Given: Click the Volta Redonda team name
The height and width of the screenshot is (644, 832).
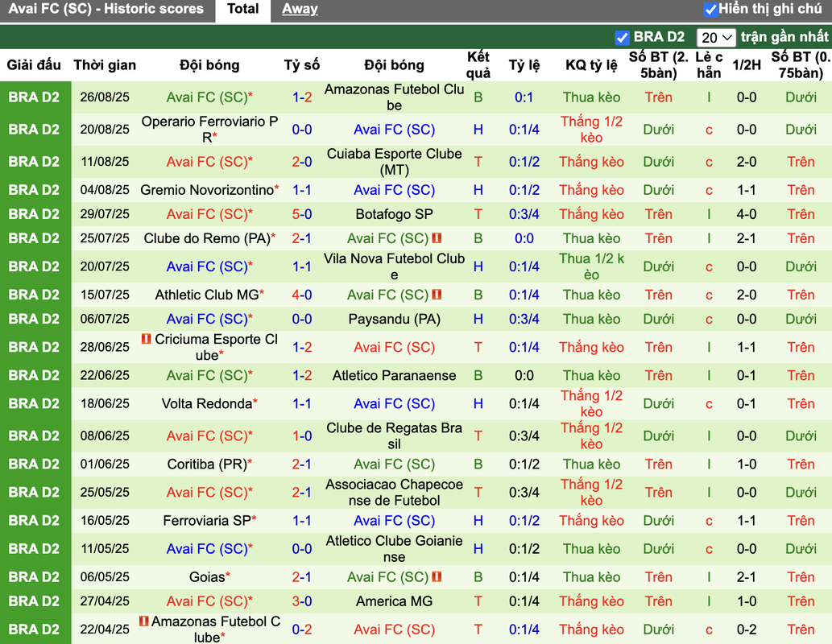Looking at the screenshot, I should pos(207,403).
